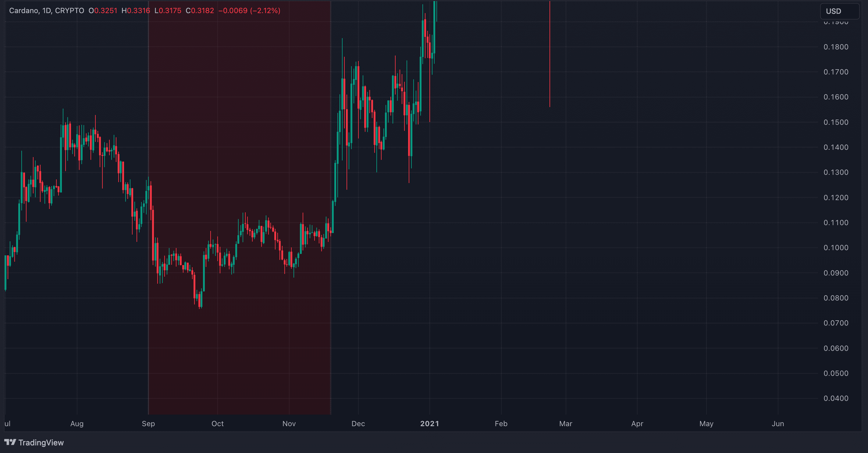Click the Nov label on time axis
The height and width of the screenshot is (453, 868).
tap(289, 424)
